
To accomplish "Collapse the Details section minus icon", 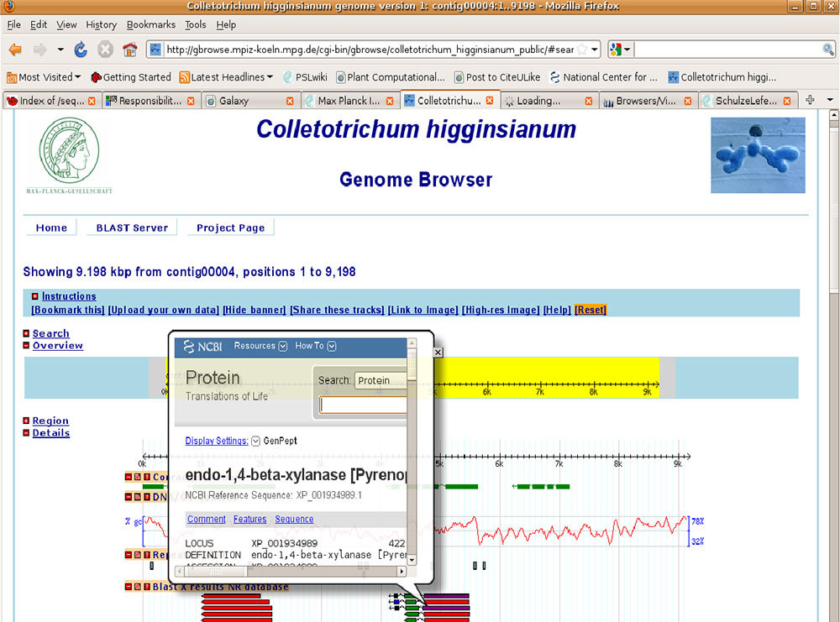I will click(26, 432).
